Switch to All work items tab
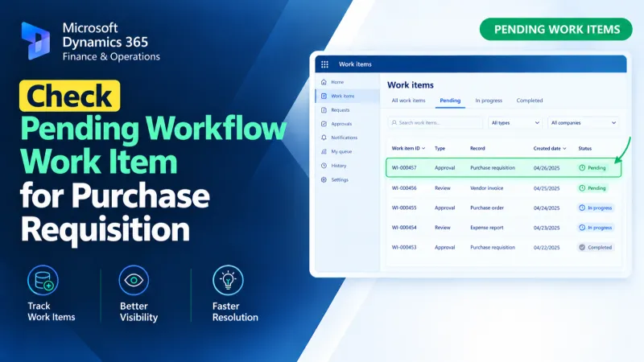This screenshot has height=362, width=644. point(408,101)
